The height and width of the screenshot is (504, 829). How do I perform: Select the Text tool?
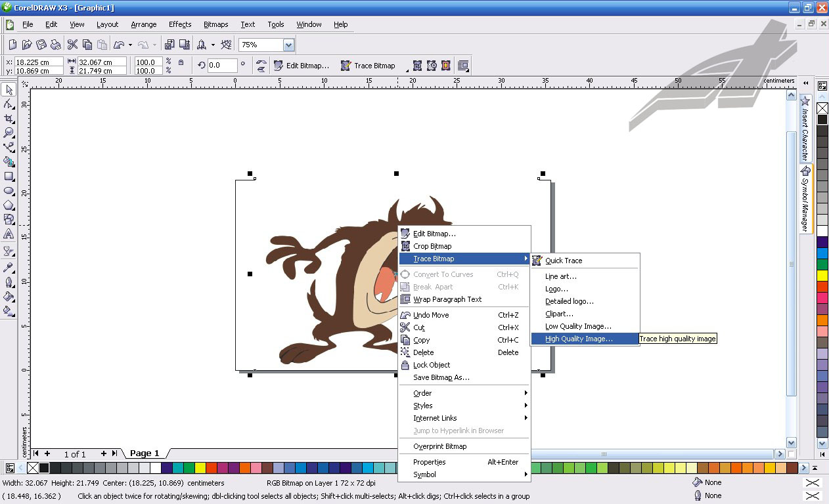pyautogui.click(x=9, y=234)
